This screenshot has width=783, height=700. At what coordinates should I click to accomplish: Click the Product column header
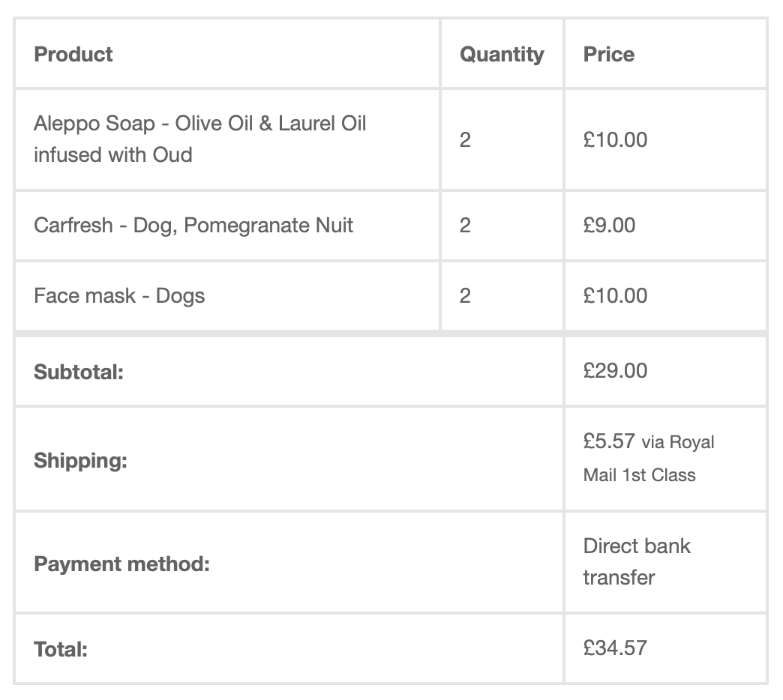click(x=73, y=54)
